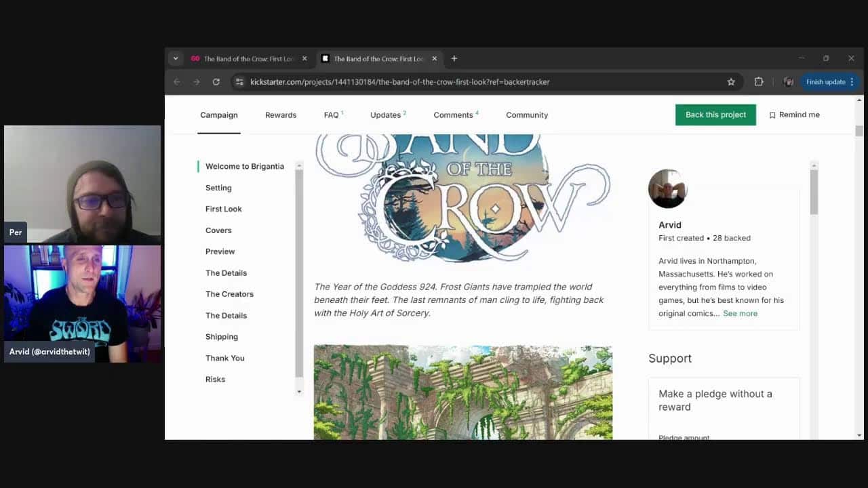
Task: Expand Arvid's bio with See more
Action: coord(740,313)
